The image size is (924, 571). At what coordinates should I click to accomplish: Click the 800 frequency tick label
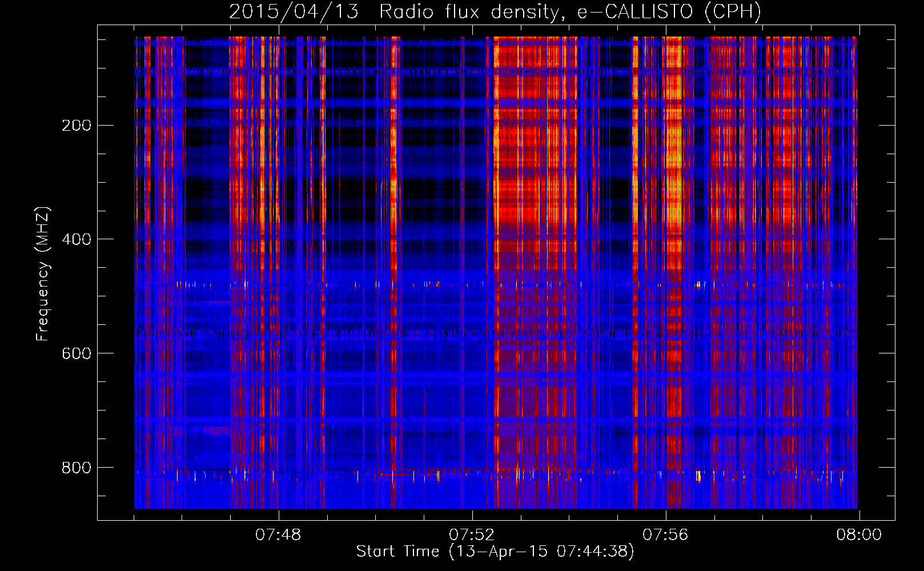[77, 468]
